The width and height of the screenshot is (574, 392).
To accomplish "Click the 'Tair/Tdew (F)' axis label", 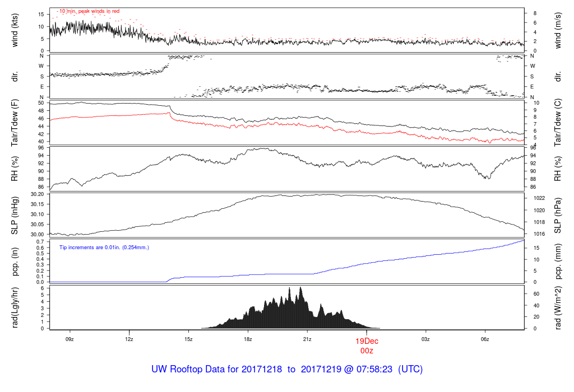I will (x=15, y=123).
